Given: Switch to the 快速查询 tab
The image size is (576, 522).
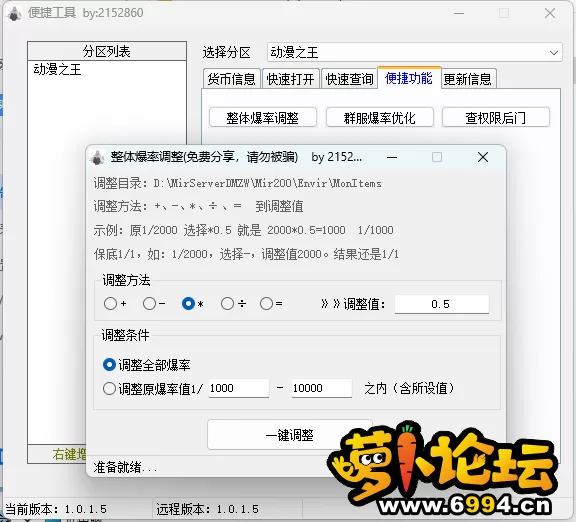Looking at the screenshot, I should [349, 79].
